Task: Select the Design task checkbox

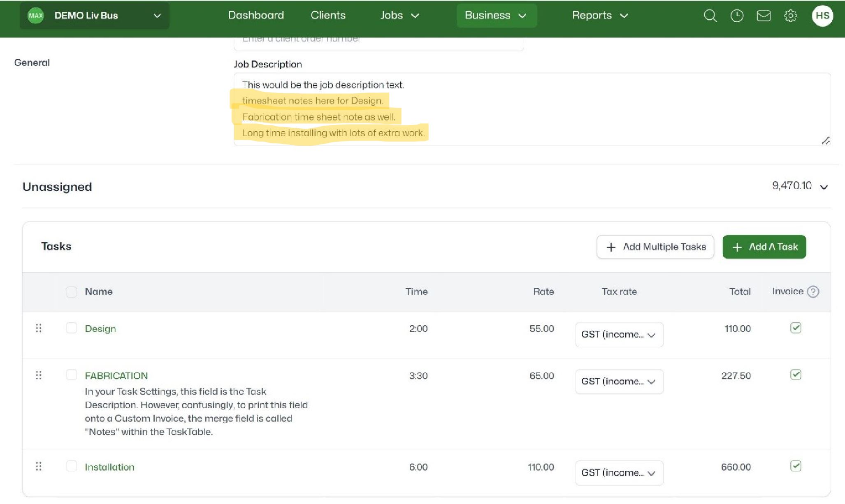Action: 72,328
